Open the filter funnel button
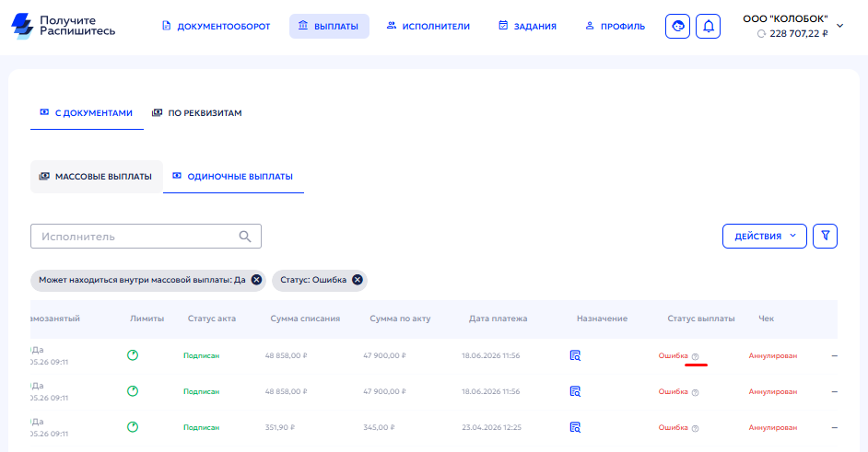This screenshot has height=452, width=868. (825, 237)
